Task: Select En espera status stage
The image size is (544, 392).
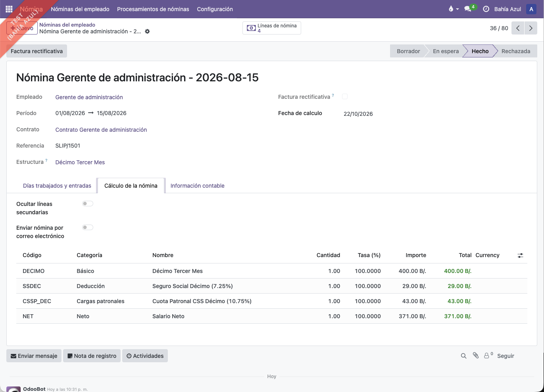Action: pos(446,51)
